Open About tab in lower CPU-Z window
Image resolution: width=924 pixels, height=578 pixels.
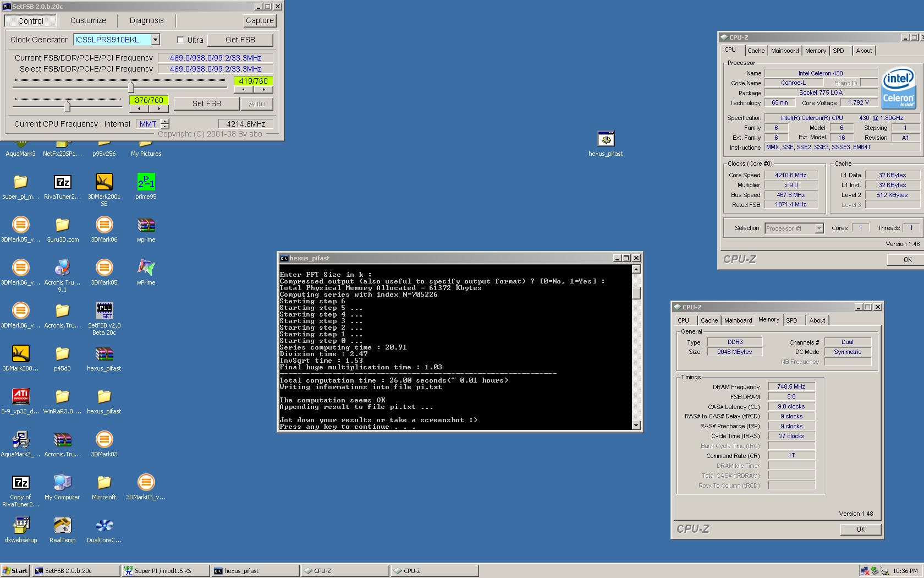(x=817, y=320)
